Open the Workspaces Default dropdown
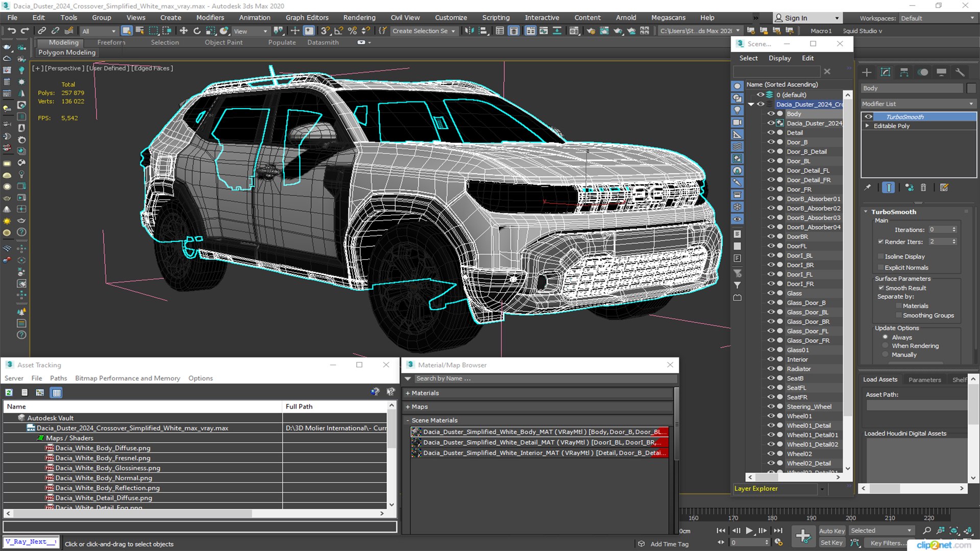The height and width of the screenshot is (551, 980). [x=938, y=18]
